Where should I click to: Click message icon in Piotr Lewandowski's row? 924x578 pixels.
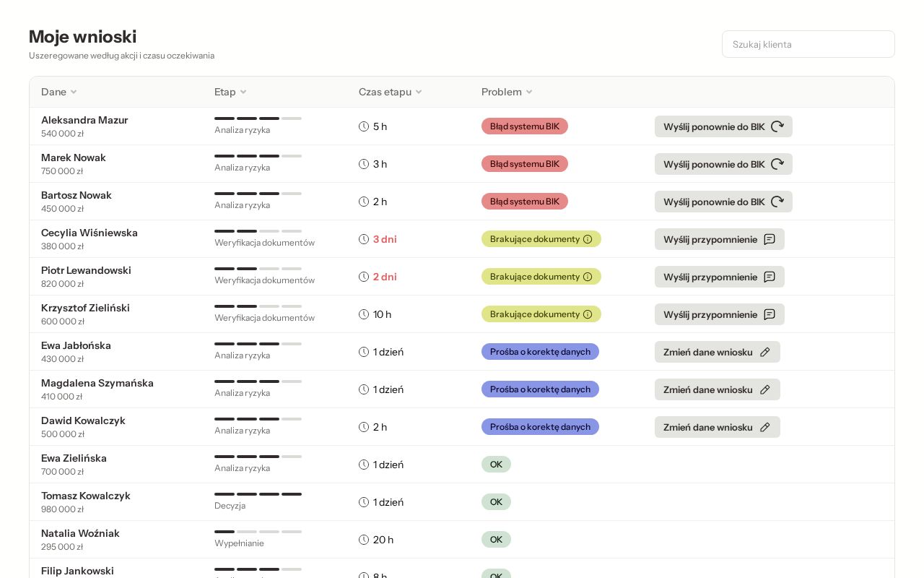(770, 277)
